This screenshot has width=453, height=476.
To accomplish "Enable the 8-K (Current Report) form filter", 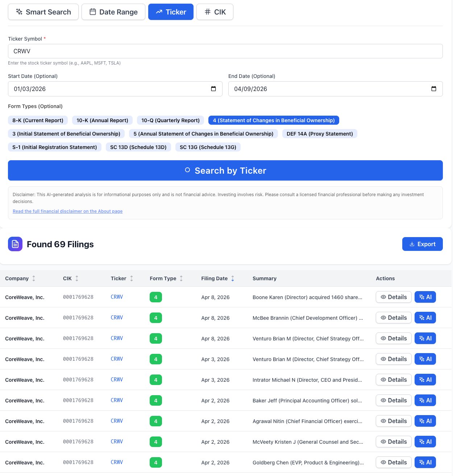I will [38, 120].
